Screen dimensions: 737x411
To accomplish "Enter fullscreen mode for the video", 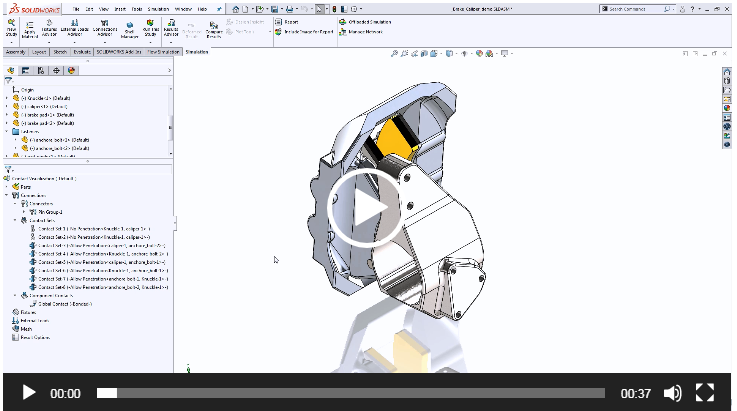I will [x=704, y=393].
